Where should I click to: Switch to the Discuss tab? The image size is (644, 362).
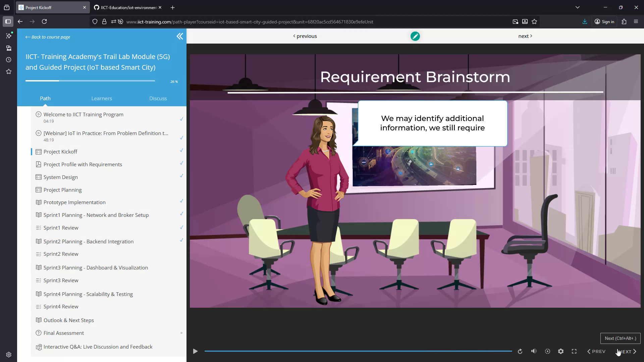pyautogui.click(x=158, y=98)
